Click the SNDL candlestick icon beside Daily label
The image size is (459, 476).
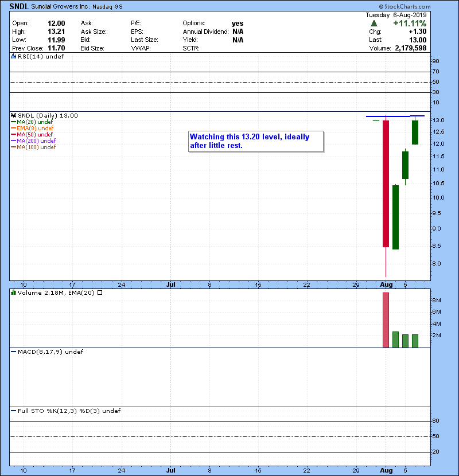(x=13, y=115)
